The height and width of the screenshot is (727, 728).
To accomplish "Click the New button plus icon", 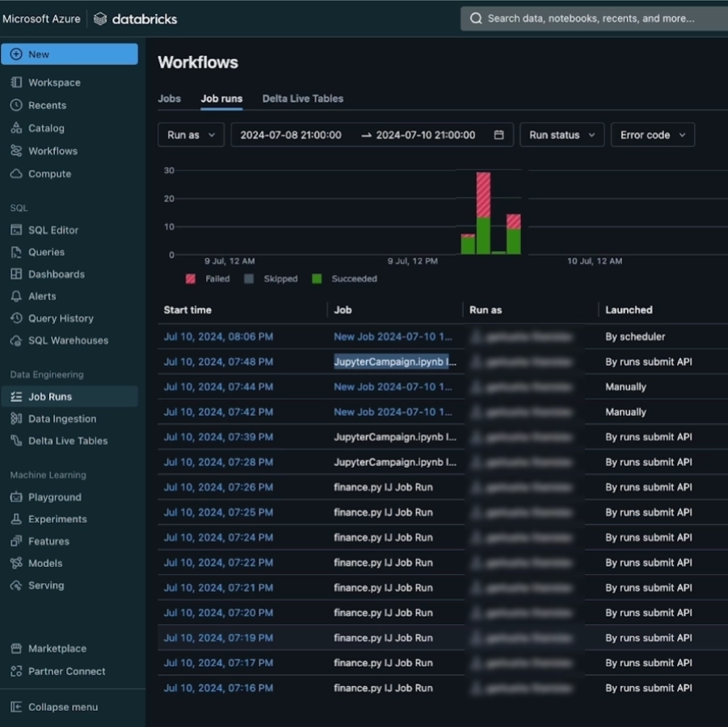I will click(x=16, y=54).
